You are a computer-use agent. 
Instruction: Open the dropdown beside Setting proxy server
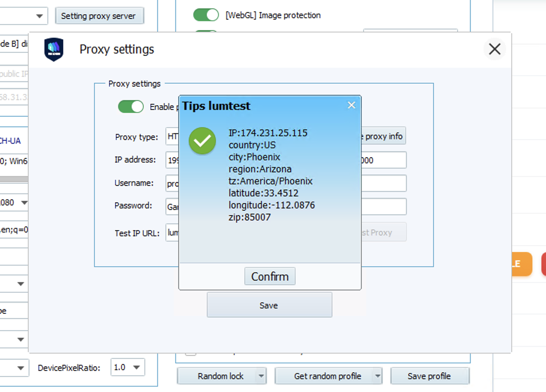pyautogui.click(x=39, y=16)
